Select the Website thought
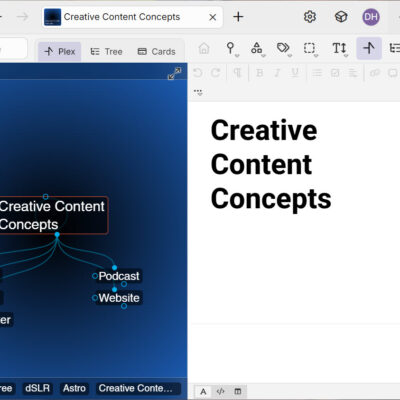The width and height of the screenshot is (400, 400). coord(119,298)
